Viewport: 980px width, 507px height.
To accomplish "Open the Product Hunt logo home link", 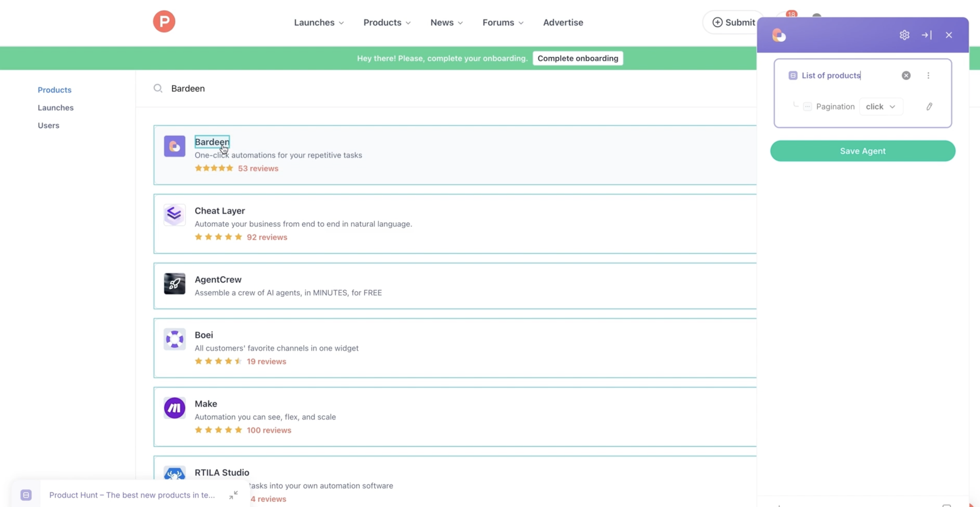I will tap(164, 22).
